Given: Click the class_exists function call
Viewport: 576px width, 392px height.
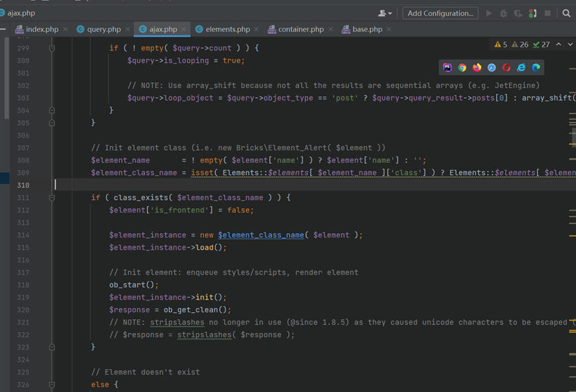Looking at the screenshot, I should [x=141, y=198].
